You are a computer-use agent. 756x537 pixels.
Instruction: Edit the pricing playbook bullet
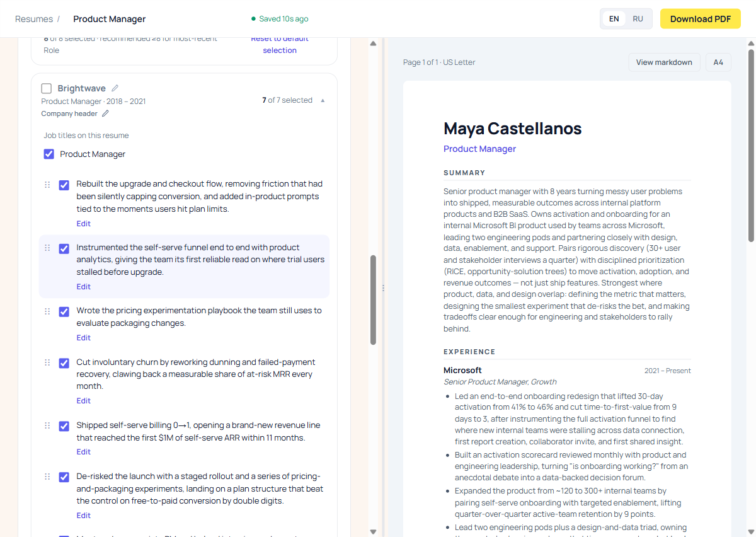click(84, 338)
